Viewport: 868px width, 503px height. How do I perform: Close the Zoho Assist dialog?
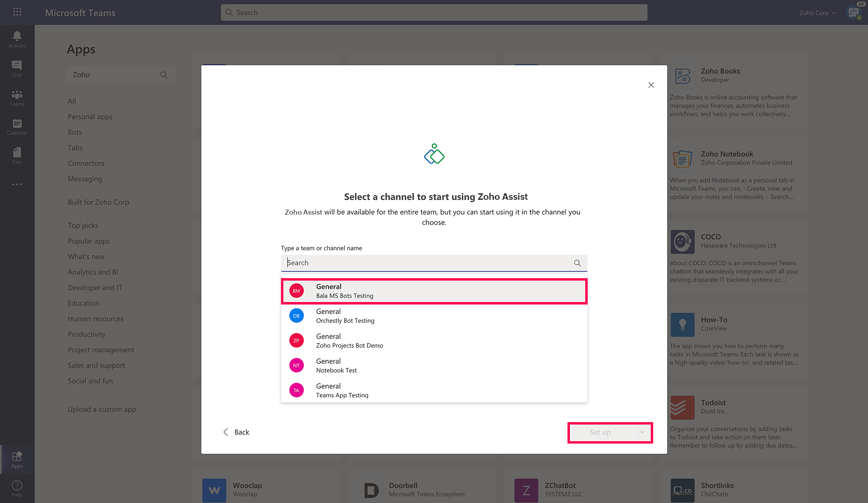(651, 85)
